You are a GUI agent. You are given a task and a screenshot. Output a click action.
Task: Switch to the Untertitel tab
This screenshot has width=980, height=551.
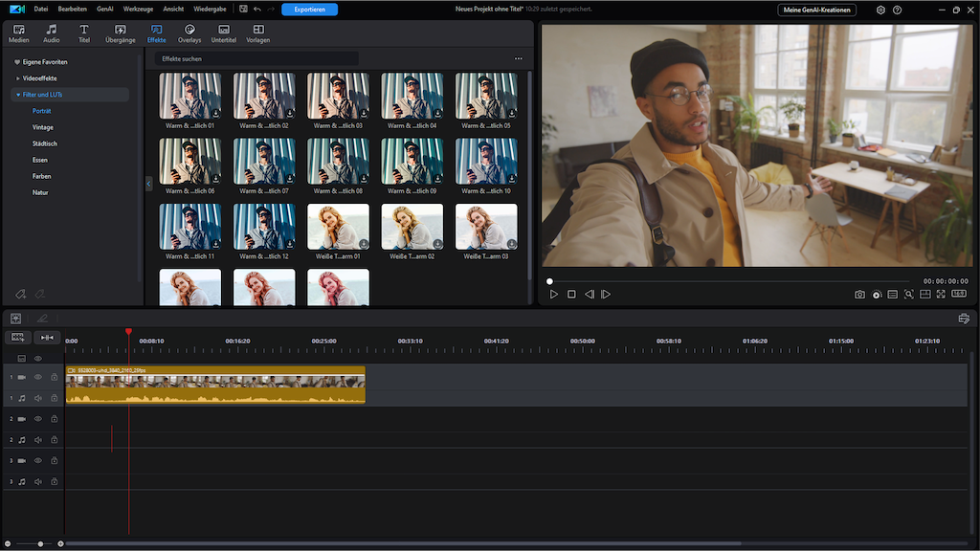coord(223,33)
